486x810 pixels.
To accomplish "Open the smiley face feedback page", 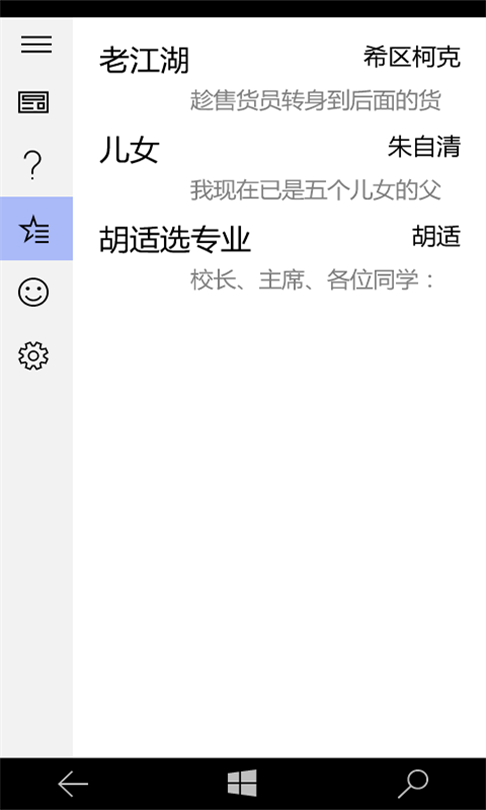I will click(34, 292).
